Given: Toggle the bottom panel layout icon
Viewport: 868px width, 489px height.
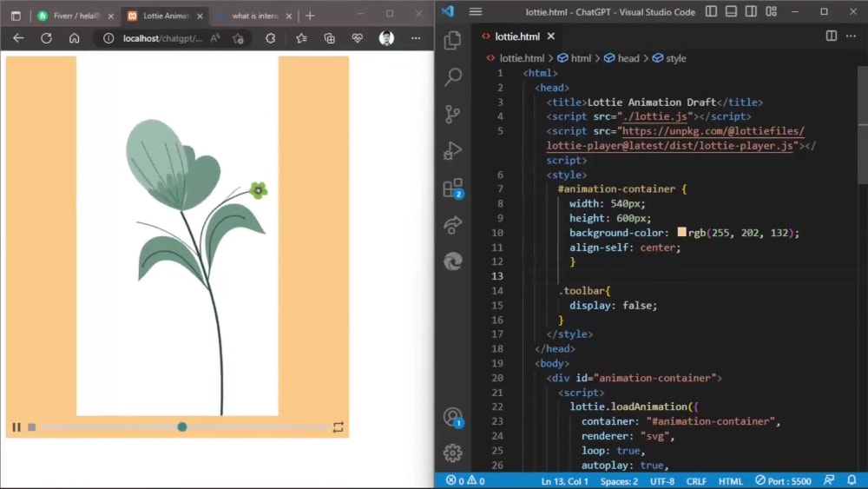Looking at the screenshot, I should [x=731, y=11].
